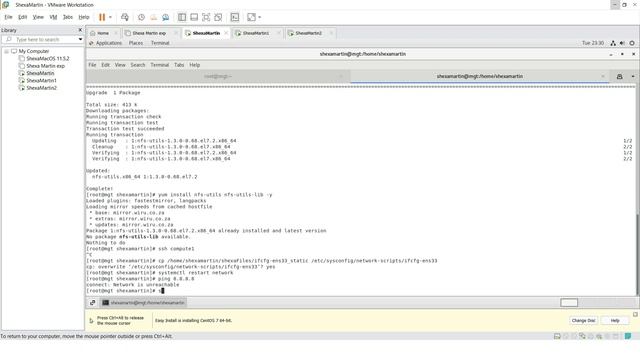Click the network adapter status bar icon
The height and width of the screenshot is (360, 640).
click(x=582, y=336)
